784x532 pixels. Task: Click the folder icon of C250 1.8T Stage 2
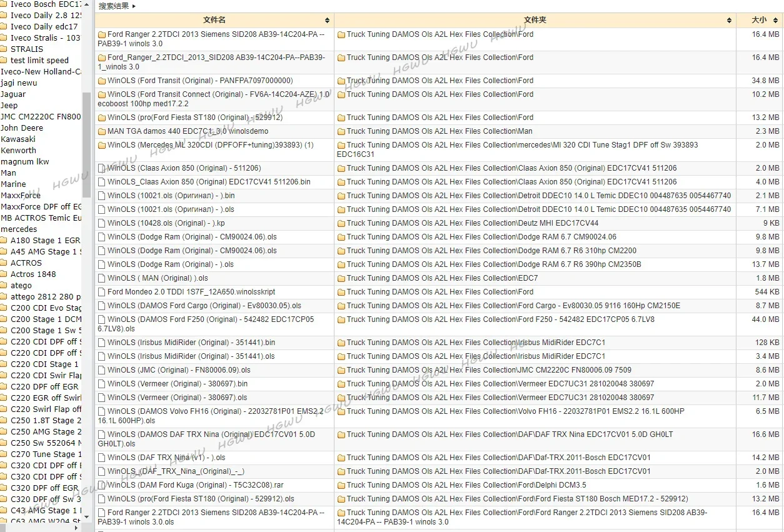4,420
